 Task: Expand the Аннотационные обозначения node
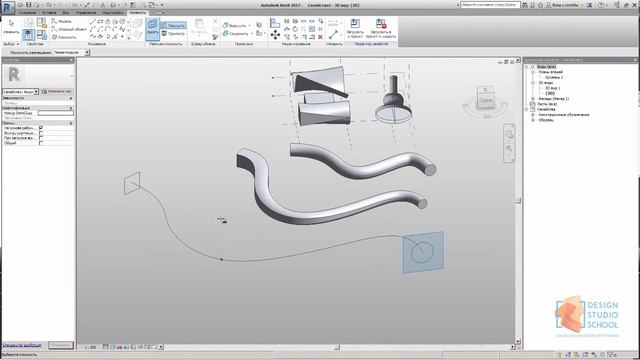(x=533, y=115)
